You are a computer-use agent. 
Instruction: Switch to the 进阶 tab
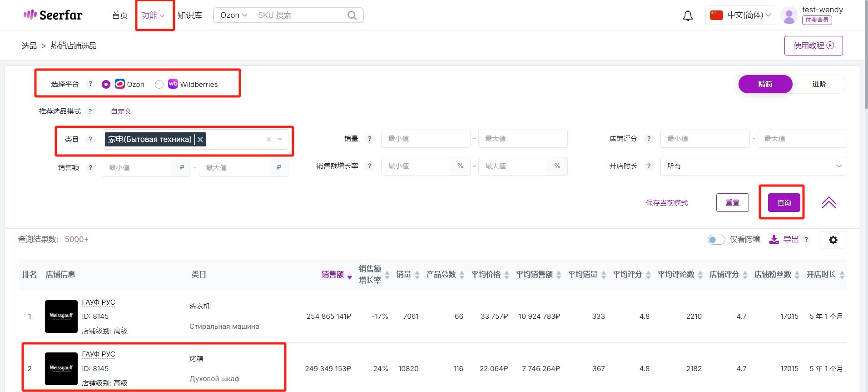(x=819, y=84)
